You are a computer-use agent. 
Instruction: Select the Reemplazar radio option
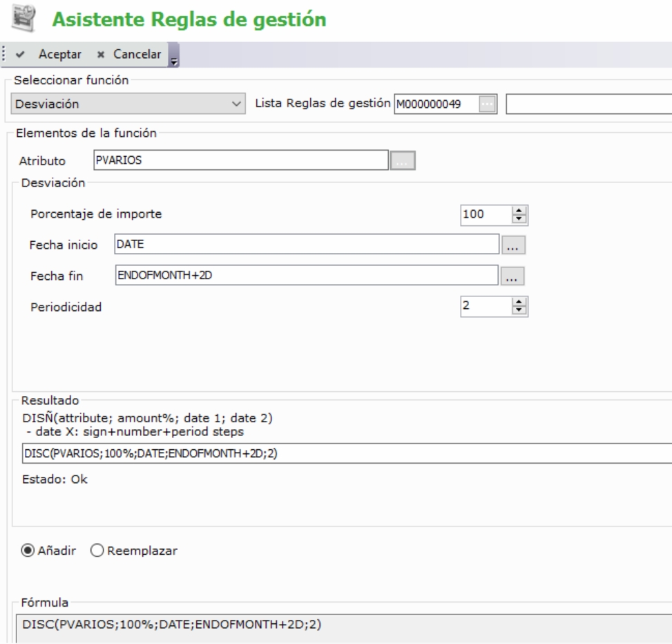tap(96, 551)
